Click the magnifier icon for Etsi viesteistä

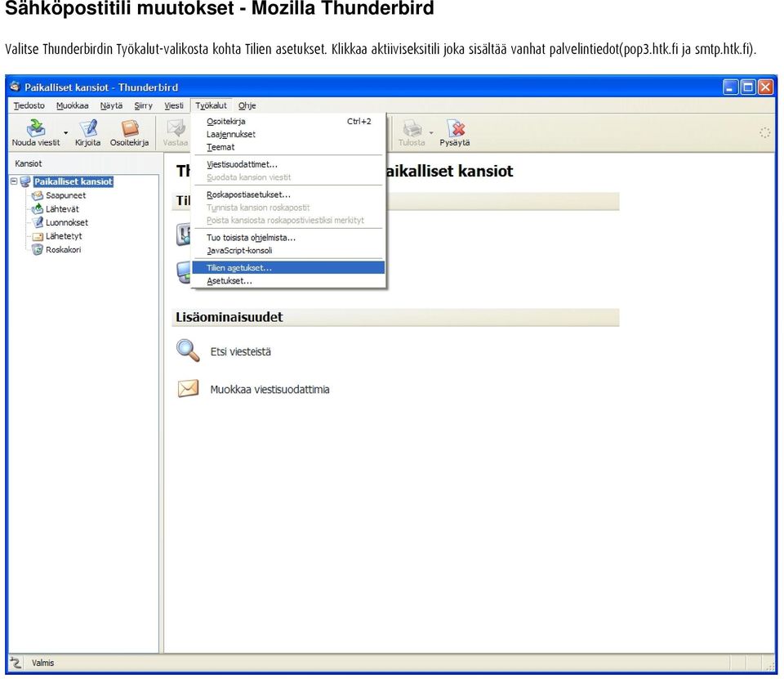point(188,351)
